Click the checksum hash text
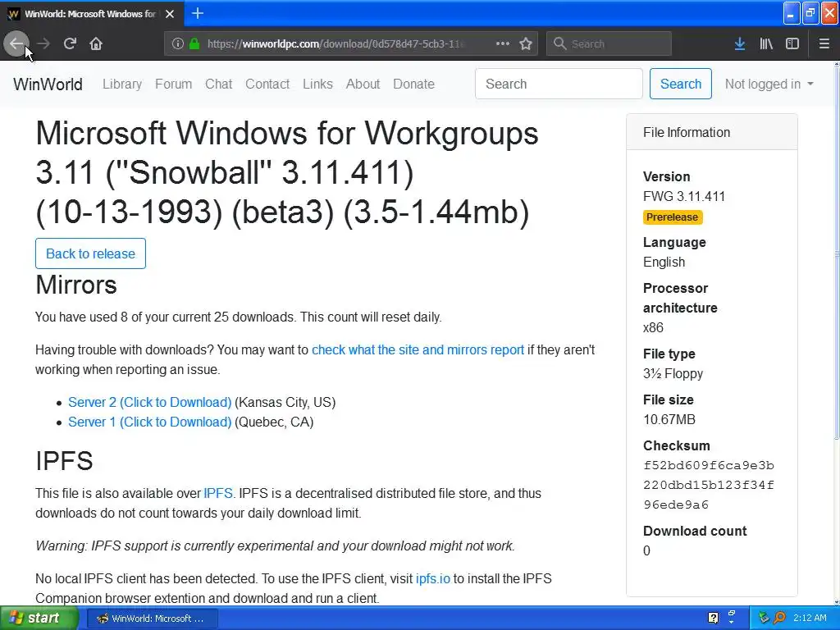 709,485
